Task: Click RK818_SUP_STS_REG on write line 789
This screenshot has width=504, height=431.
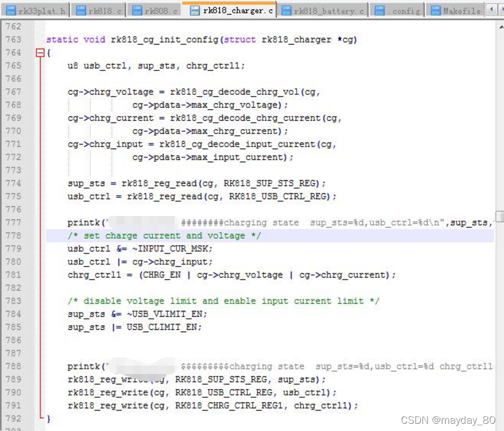Action: (x=221, y=379)
